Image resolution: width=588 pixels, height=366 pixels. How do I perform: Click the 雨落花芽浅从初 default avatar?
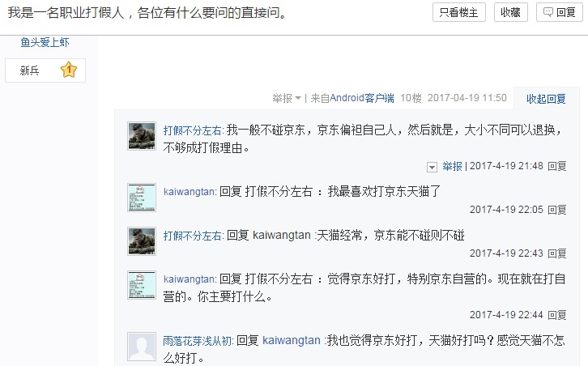[x=142, y=347]
